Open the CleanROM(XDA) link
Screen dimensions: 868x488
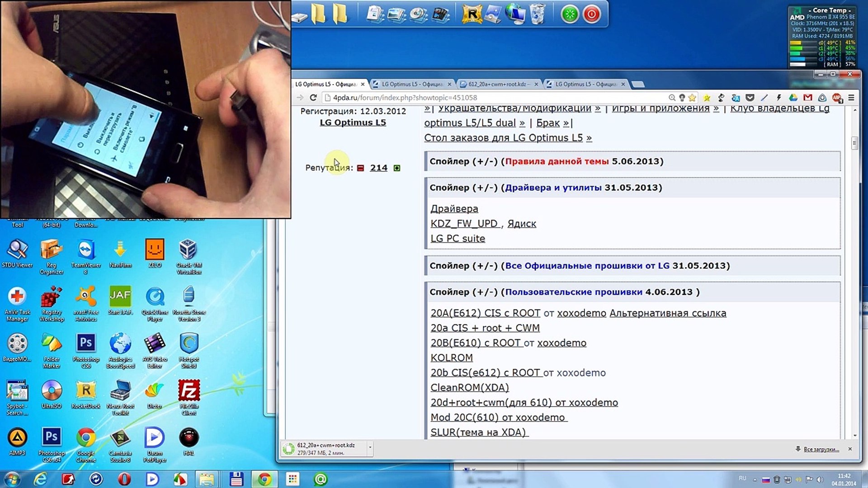470,388
